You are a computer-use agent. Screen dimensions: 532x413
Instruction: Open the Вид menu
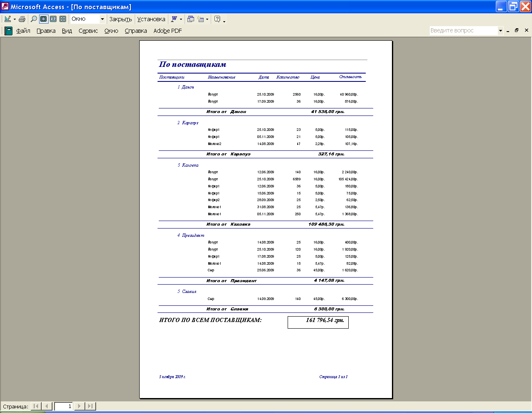click(67, 31)
